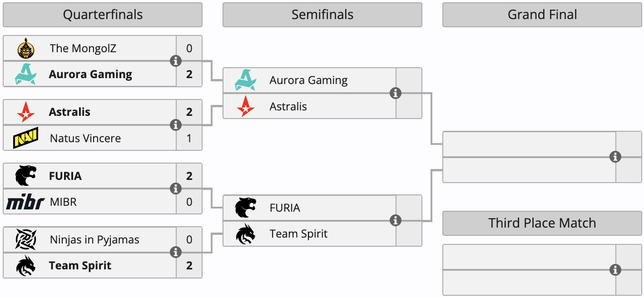Open Third Place Match info icon
Screen dimensions: 644x298
pos(615,270)
